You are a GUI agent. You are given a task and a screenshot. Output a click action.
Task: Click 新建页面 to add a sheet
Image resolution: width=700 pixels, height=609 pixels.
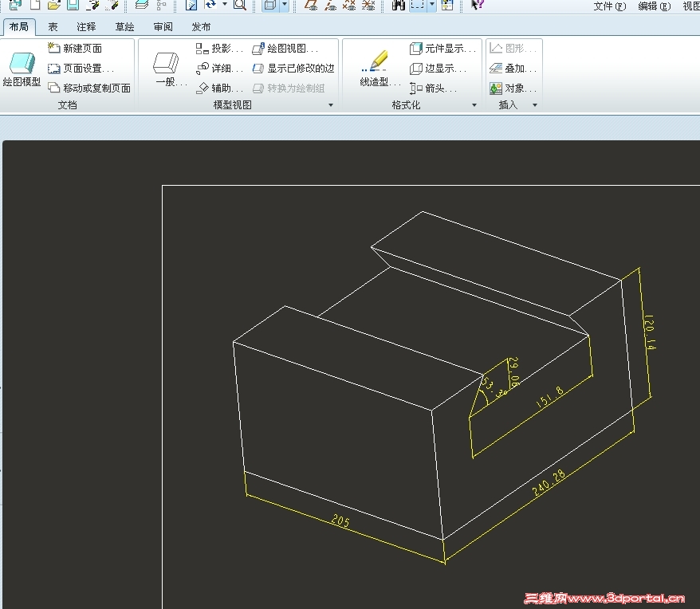[75, 48]
